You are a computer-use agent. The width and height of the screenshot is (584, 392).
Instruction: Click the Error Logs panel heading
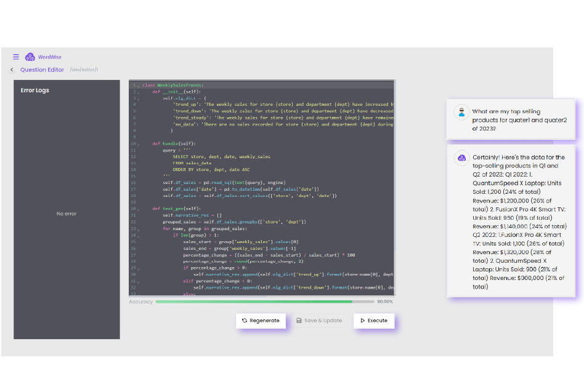pos(35,90)
